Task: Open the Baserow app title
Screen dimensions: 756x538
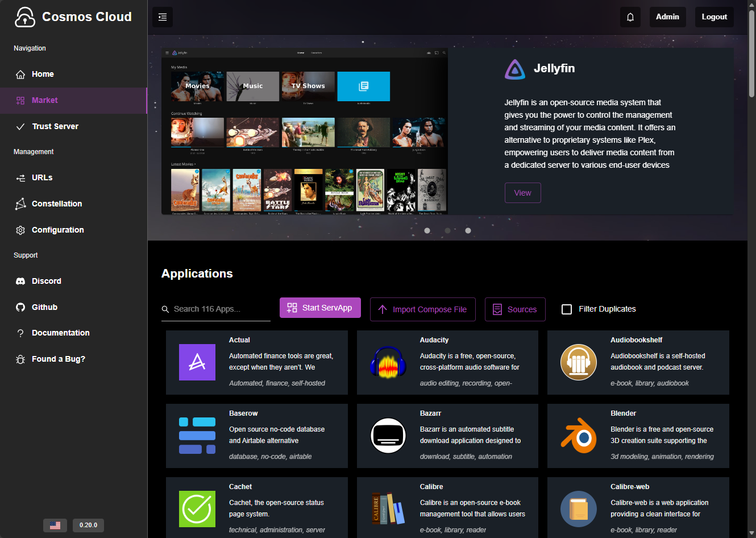Action: click(243, 413)
